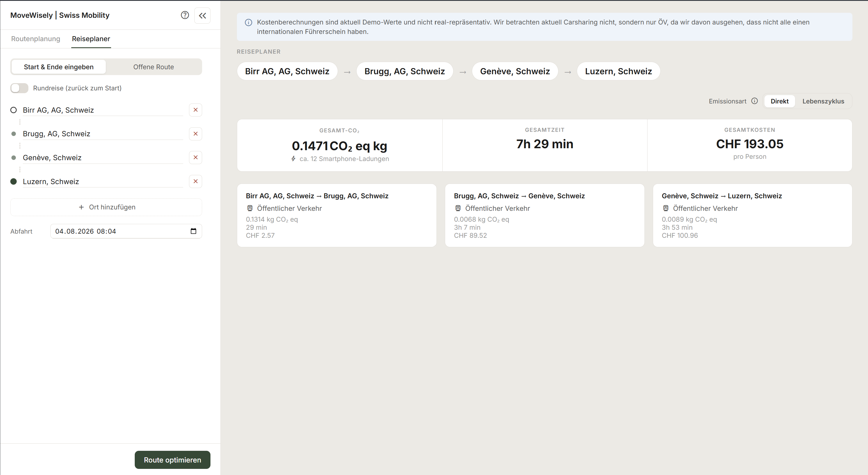Click the Abfahrt date-time field
The image size is (868, 475).
(x=126, y=231)
